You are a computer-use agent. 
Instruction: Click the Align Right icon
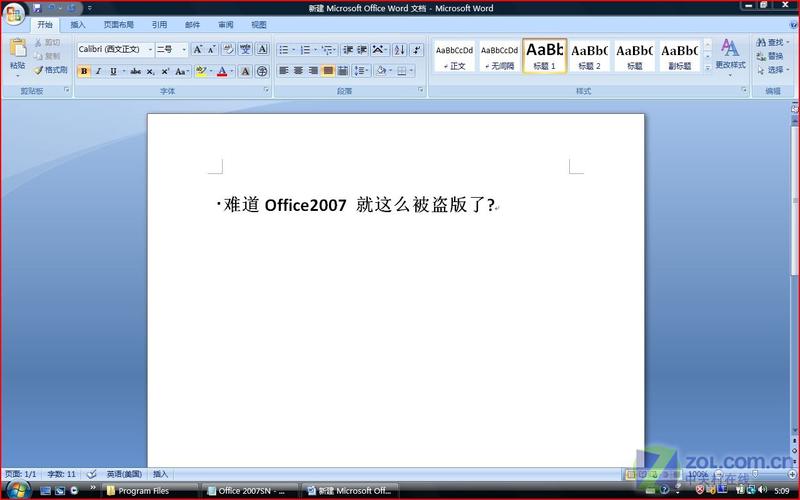[313, 70]
